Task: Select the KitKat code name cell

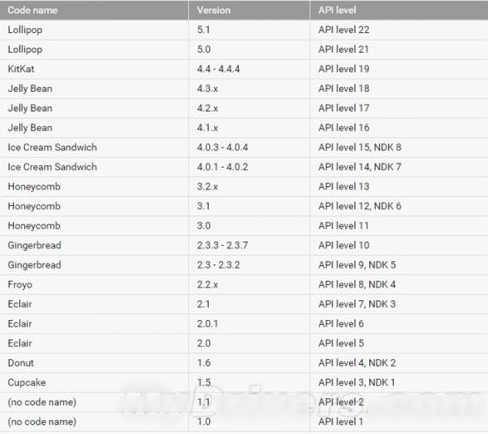Action: (x=94, y=69)
